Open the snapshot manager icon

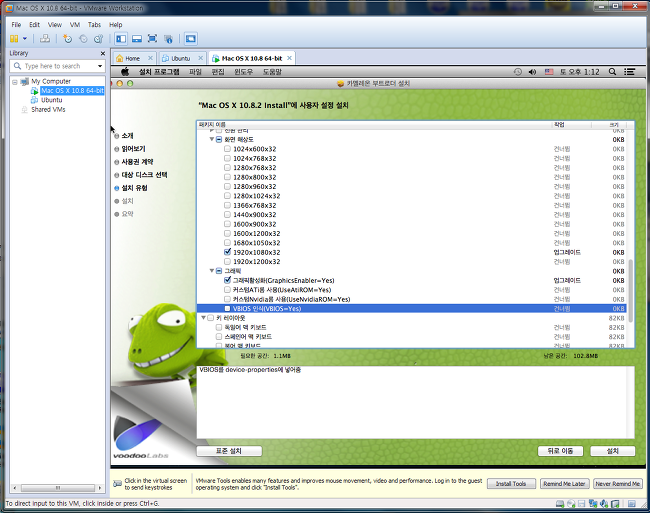tap(98, 39)
